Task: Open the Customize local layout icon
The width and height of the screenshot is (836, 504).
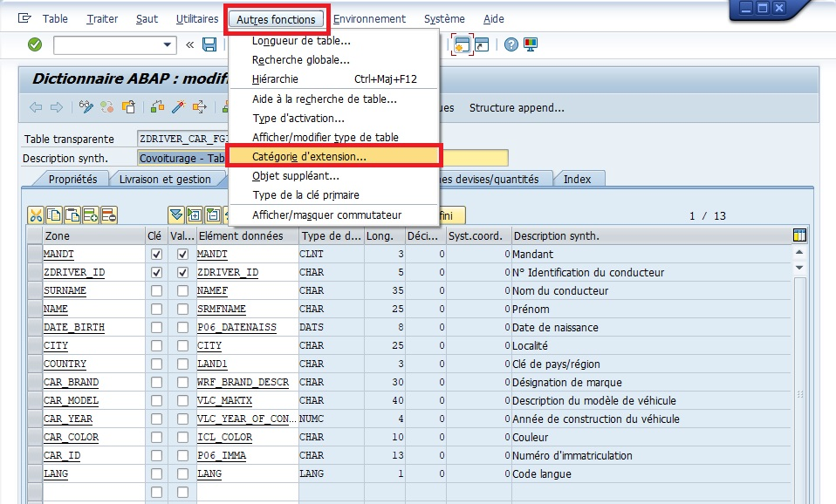Action: pyautogui.click(x=531, y=44)
